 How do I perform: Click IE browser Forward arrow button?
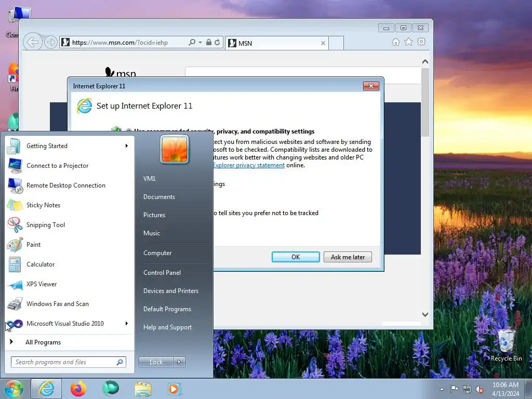pyautogui.click(x=50, y=43)
